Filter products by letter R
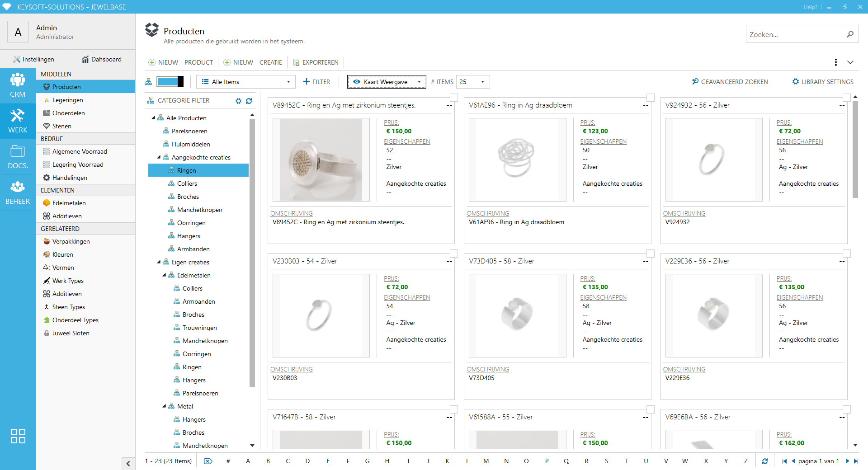The width and height of the screenshot is (868, 470). pyautogui.click(x=586, y=461)
